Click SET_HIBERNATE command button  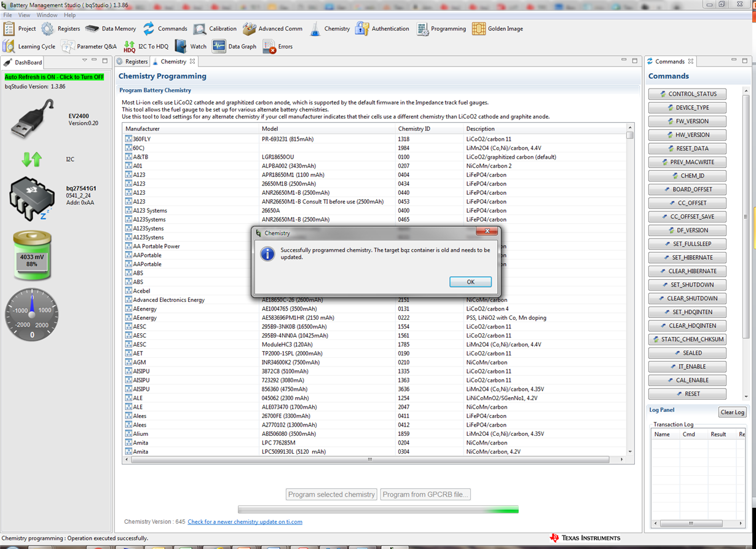point(687,258)
